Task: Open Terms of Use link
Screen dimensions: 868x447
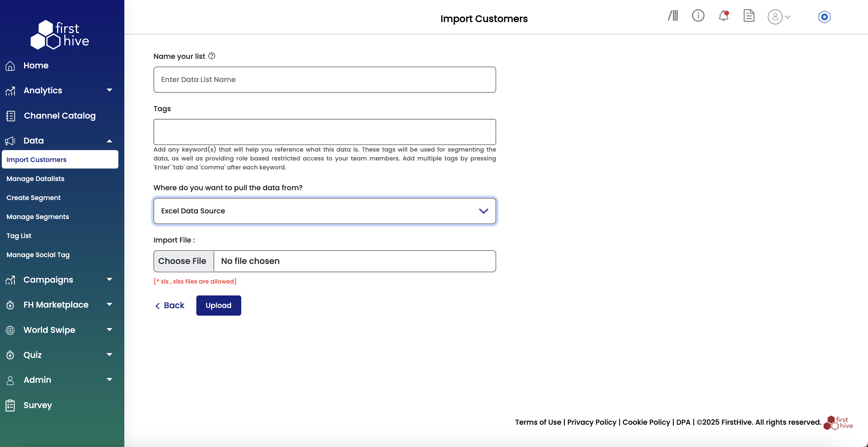Action: (538, 422)
